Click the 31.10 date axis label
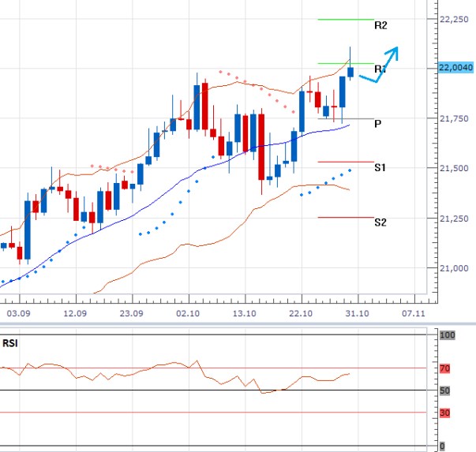This screenshot has height=452, width=476. click(358, 313)
